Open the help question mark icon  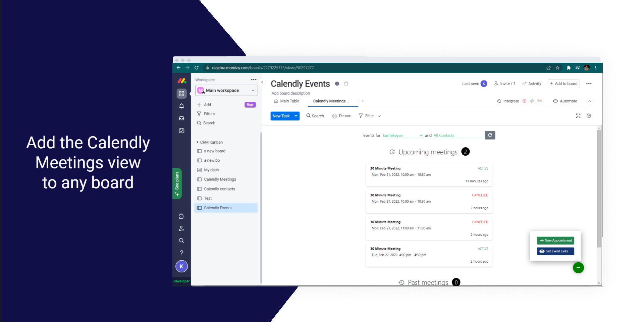click(x=181, y=253)
